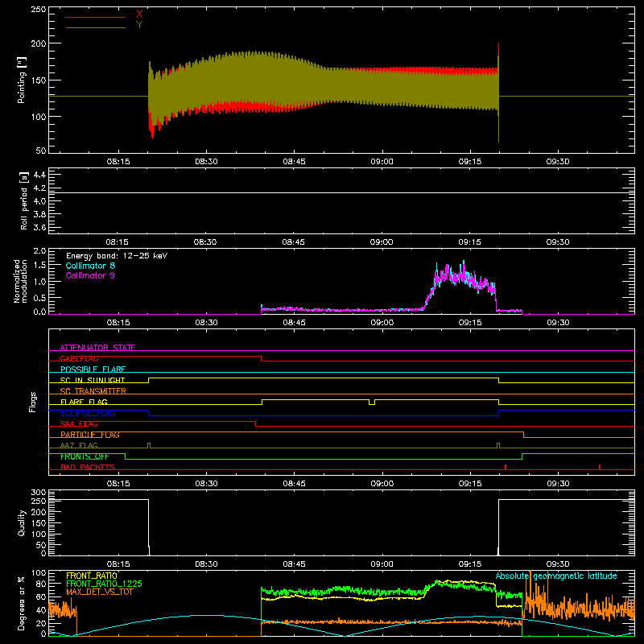The height and width of the screenshot is (644, 644).
Task: Click the orange MAX_DET_VS_TOT legend entry
Action: [x=100, y=592]
